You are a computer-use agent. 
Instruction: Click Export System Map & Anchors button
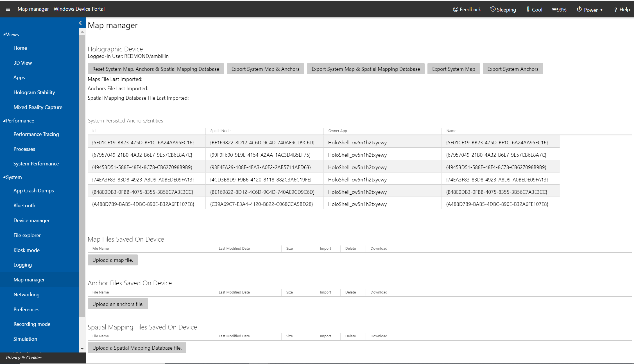265,69
